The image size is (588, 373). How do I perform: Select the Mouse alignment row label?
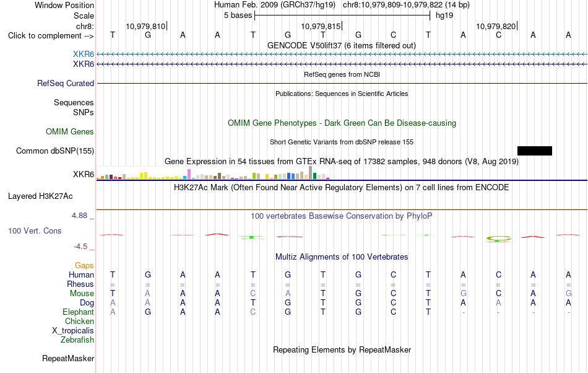click(x=82, y=294)
